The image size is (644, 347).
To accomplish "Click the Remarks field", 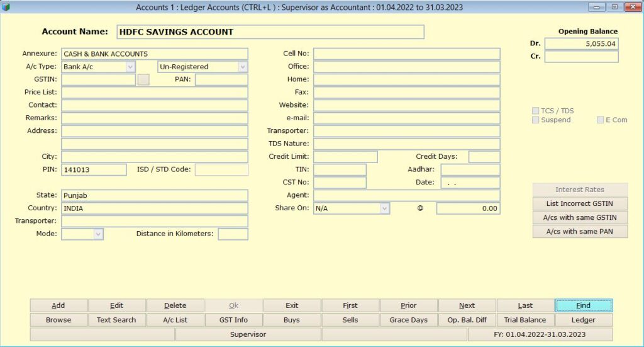I will [x=155, y=118].
